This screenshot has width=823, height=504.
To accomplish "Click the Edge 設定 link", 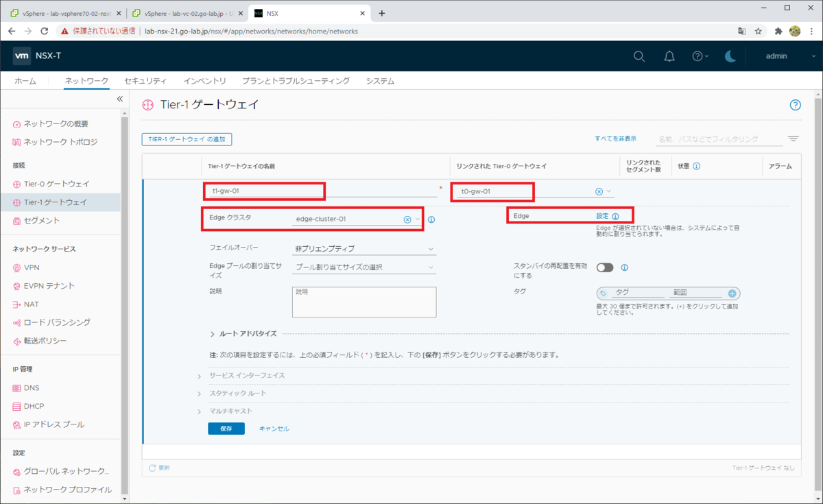I will click(602, 216).
